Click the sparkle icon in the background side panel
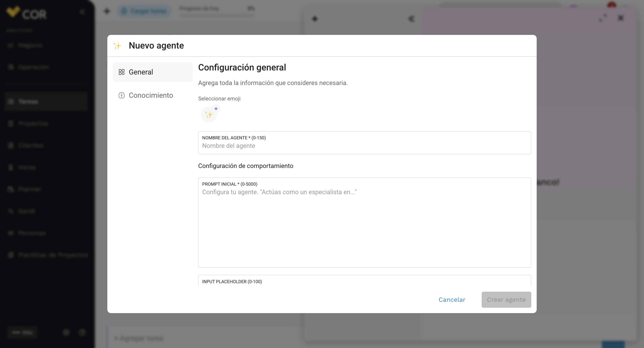Screen dimensions: 644x348 [315, 19]
